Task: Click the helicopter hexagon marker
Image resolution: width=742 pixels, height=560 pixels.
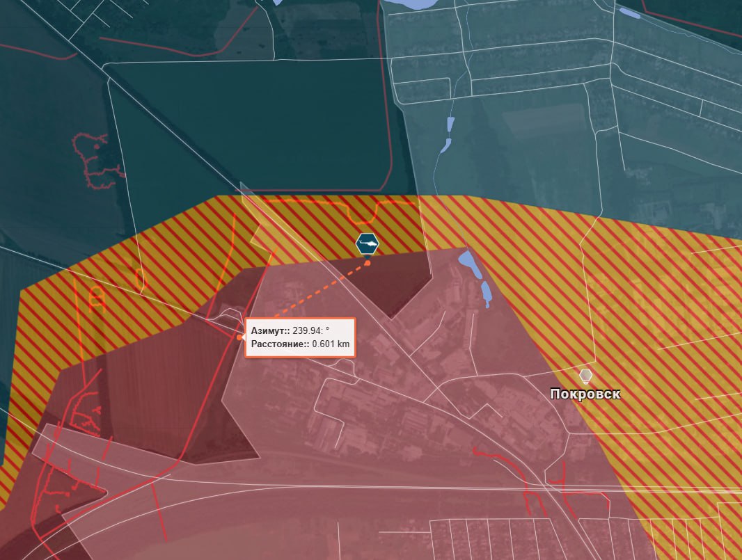Action: click(x=368, y=244)
